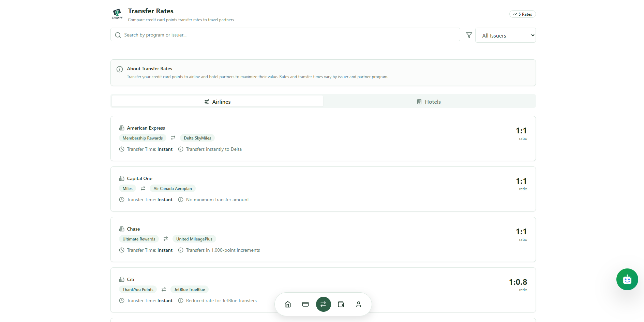Click 'Reduced rate for JetBlue transfers' note
This screenshot has width=644, height=322.
(221, 301)
